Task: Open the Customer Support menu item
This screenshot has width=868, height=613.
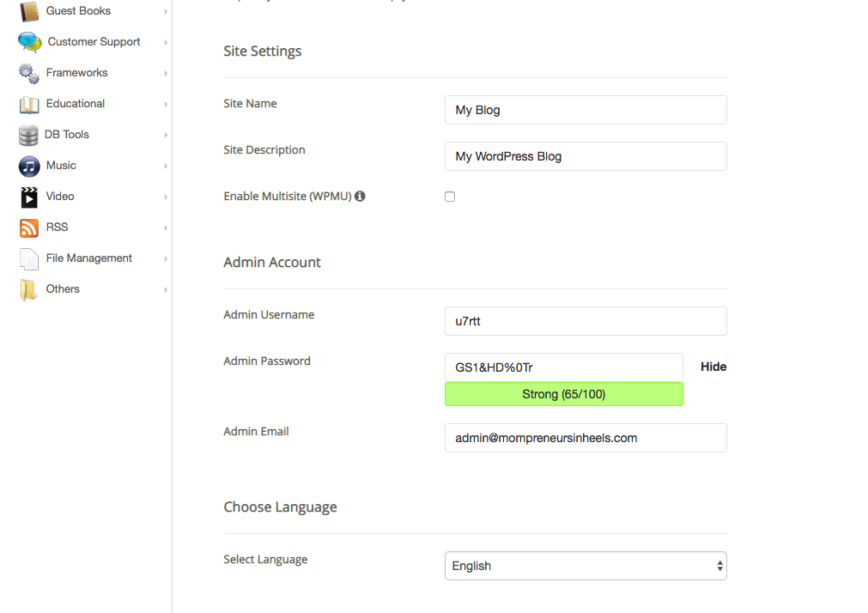Action: point(94,42)
